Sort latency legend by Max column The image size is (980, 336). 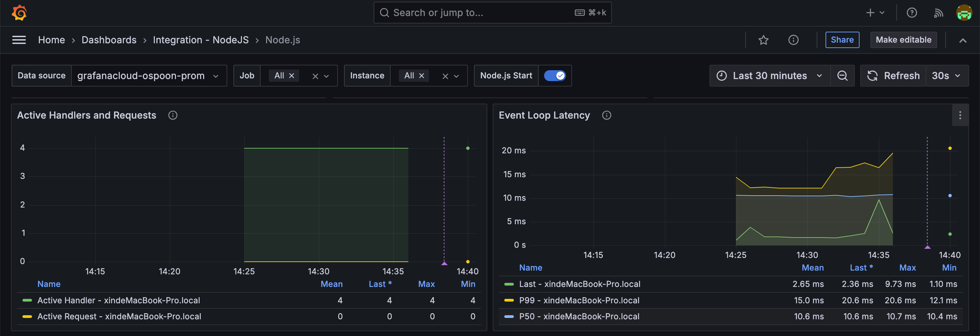[x=907, y=268]
